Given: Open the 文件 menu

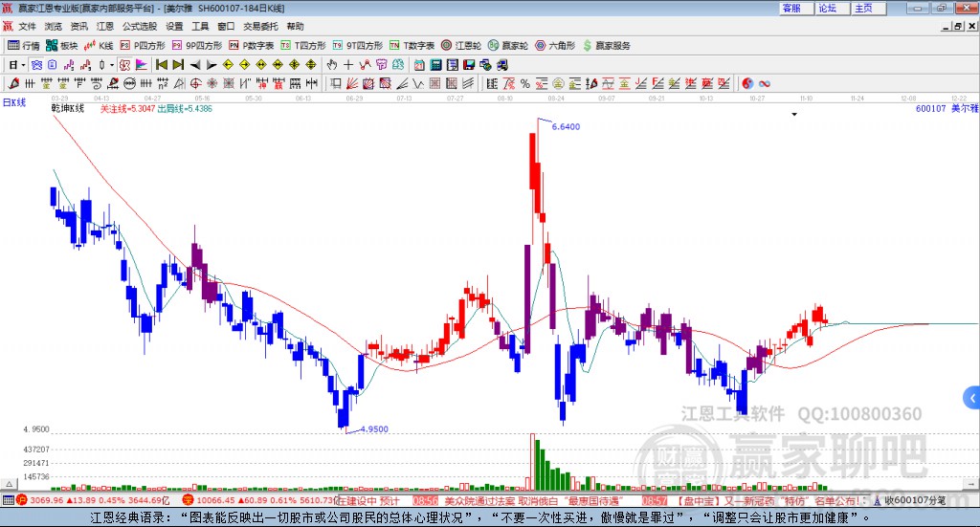Looking at the screenshot, I should [x=28, y=26].
